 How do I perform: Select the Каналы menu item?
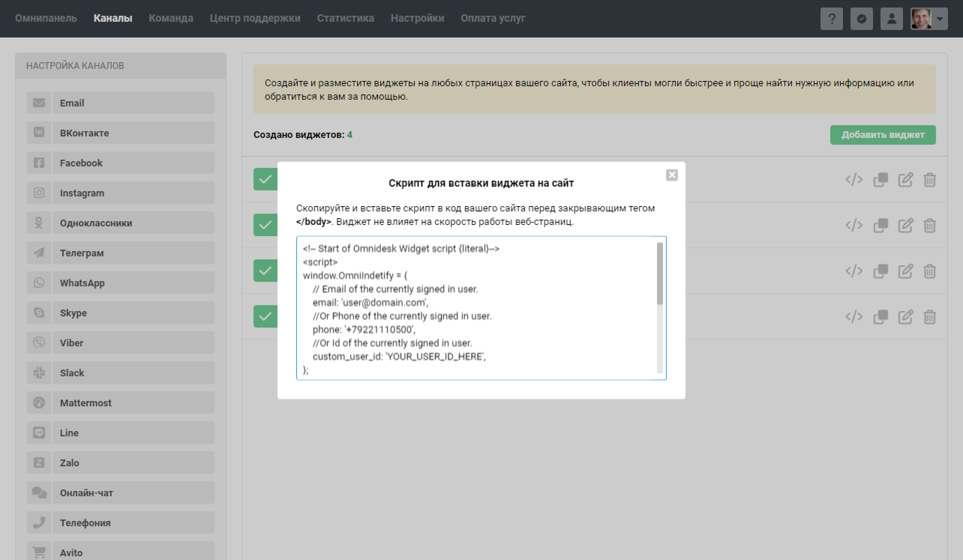[113, 18]
